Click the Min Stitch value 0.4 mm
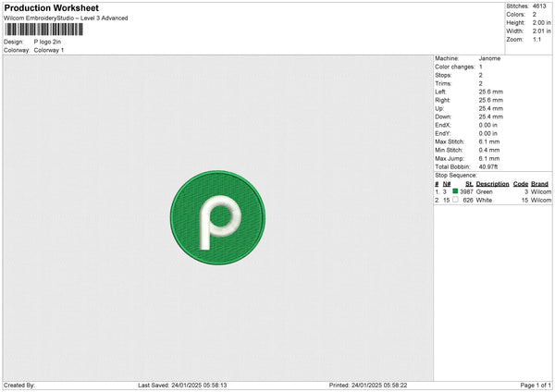The width and height of the screenshot is (555, 392). [489, 151]
